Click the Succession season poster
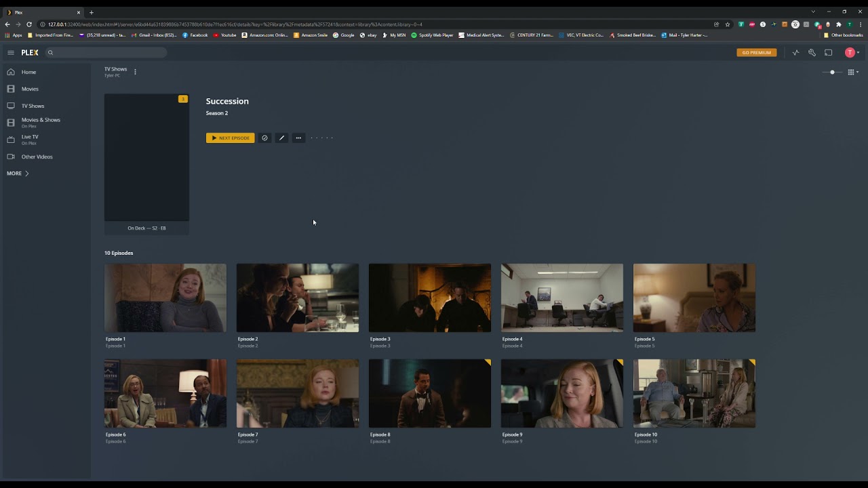 [x=146, y=157]
